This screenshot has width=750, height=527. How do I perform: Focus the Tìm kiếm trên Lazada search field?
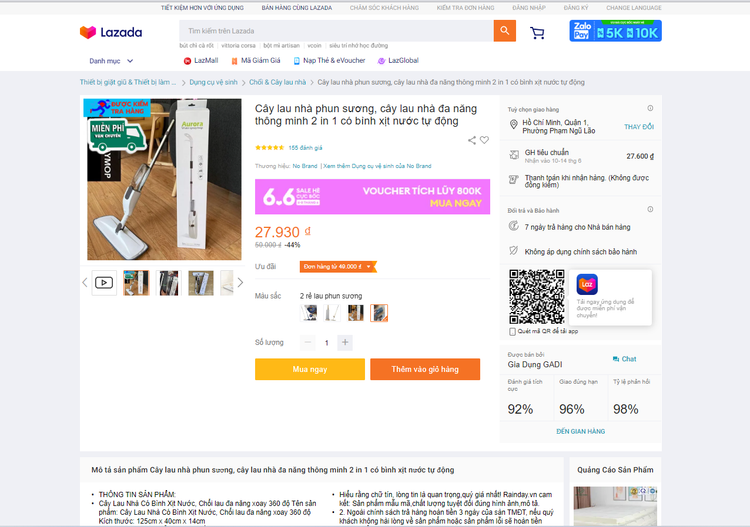[336, 31]
